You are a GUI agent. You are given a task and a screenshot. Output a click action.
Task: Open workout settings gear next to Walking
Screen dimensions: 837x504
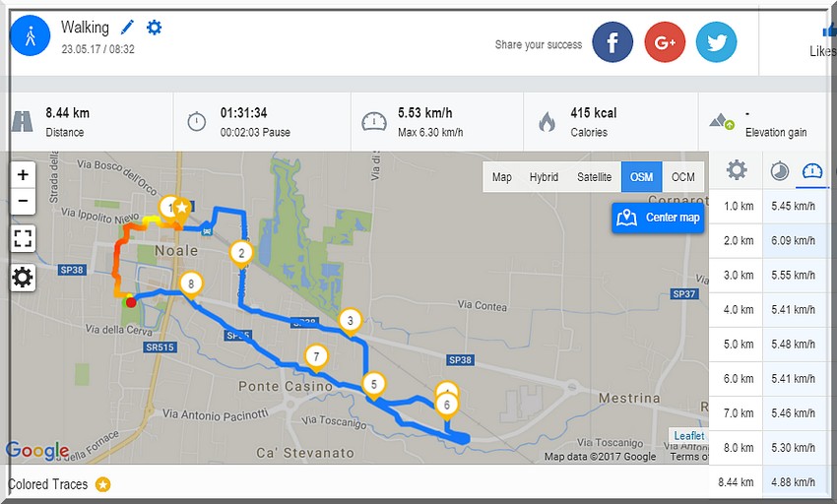[x=154, y=28]
